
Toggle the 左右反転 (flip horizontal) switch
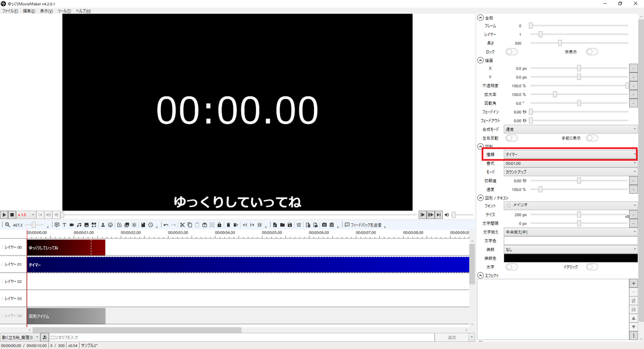pyautogui.click(x=511, y=138)
